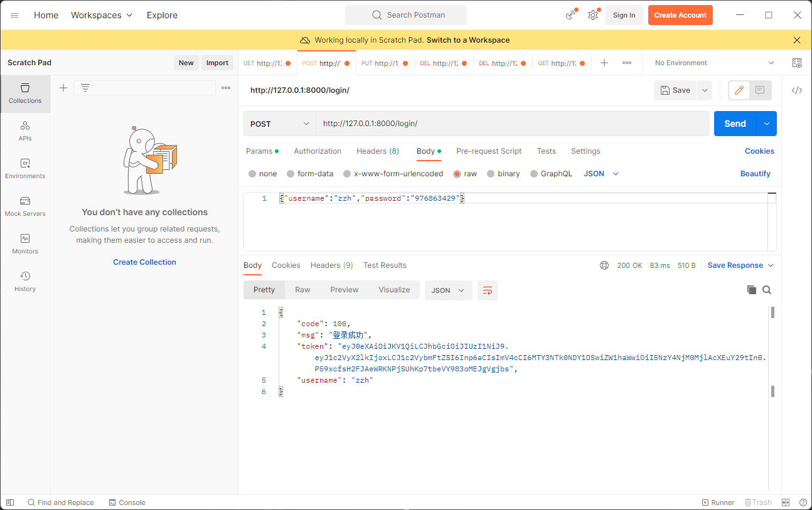
Task: Copy the response body with copy icon
Action: point(752,290)
